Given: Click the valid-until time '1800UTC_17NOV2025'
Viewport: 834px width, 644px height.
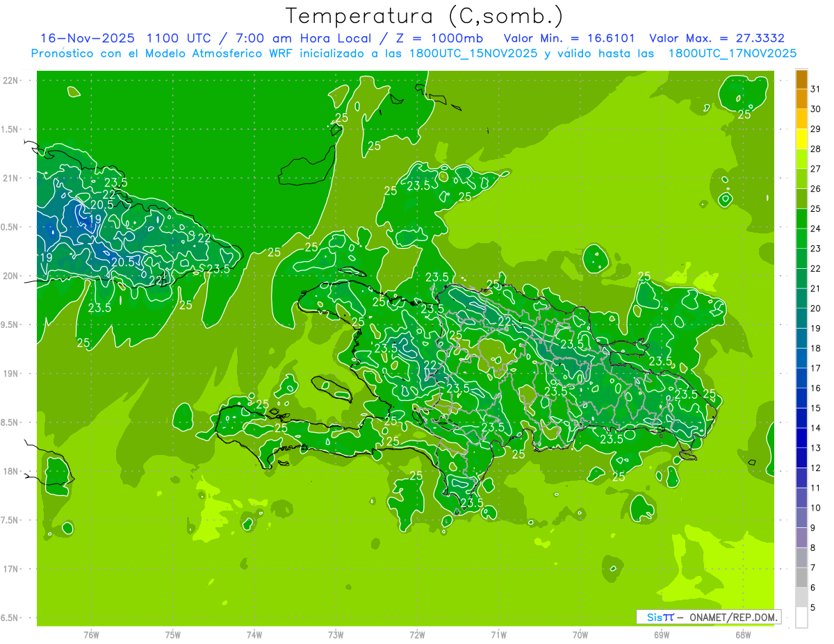Looking at the screenshot, I should pos(733,53).
